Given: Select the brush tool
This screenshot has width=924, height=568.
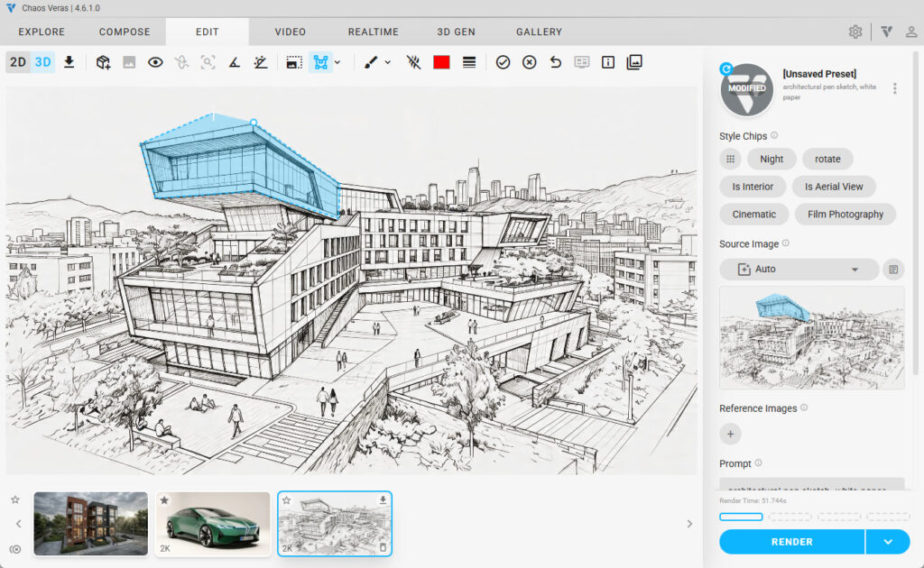Looking at the screenshot, I should click(371, 62).
